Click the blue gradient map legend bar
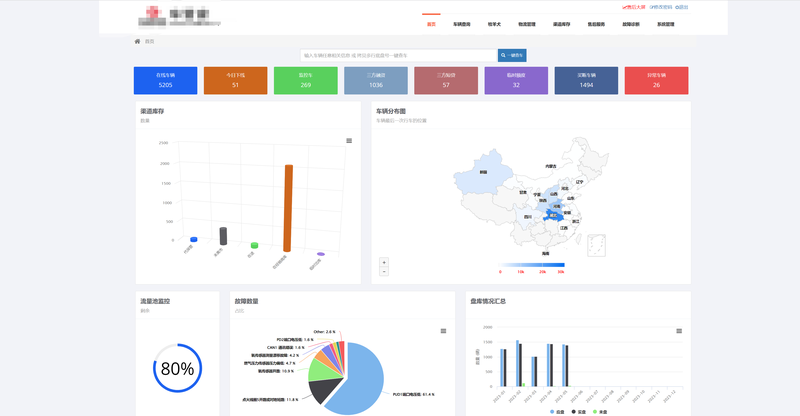800x416 pixels. [531, 265]
